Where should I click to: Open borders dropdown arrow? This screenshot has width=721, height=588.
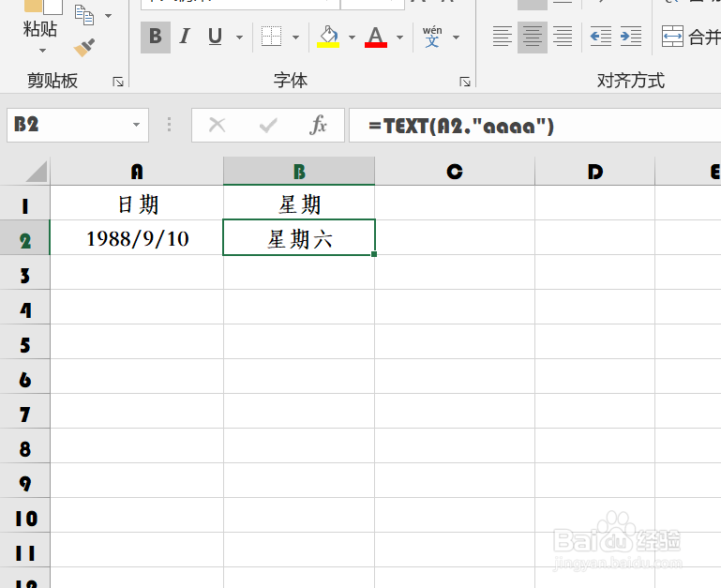coord(295,38)
